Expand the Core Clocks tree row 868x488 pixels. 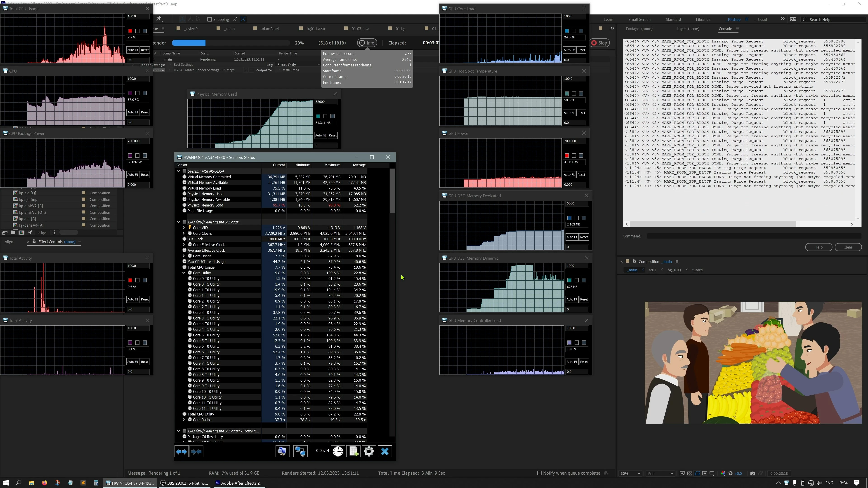[x=184, y=233]
